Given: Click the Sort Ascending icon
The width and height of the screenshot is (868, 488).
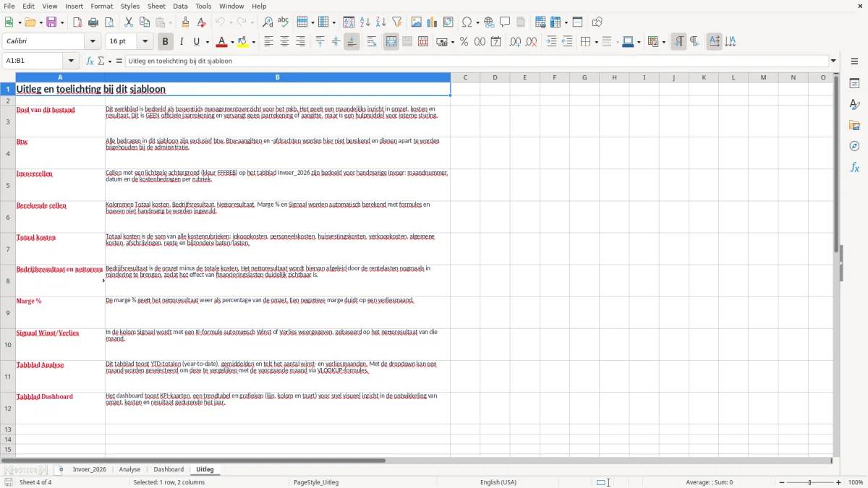Looking at the screenshot, I should tap(365, 22).
